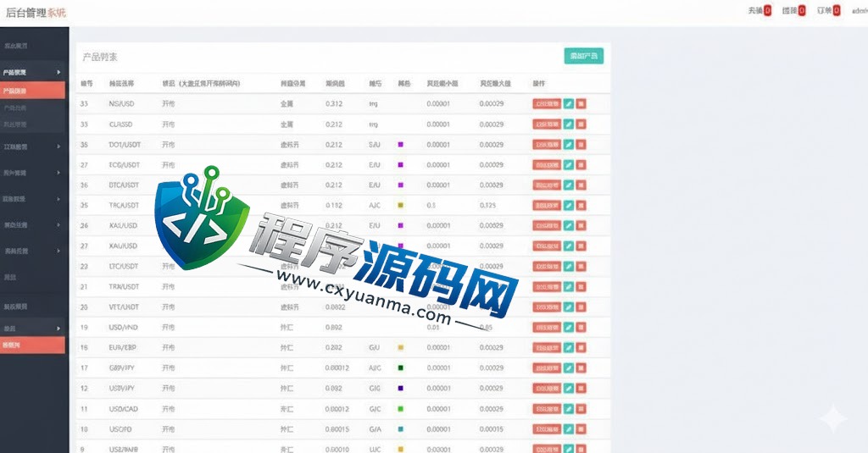Click the 产品列表 panel heading
Image resolution: width=868 pixels, height=453 pixels.
[100, 57]
